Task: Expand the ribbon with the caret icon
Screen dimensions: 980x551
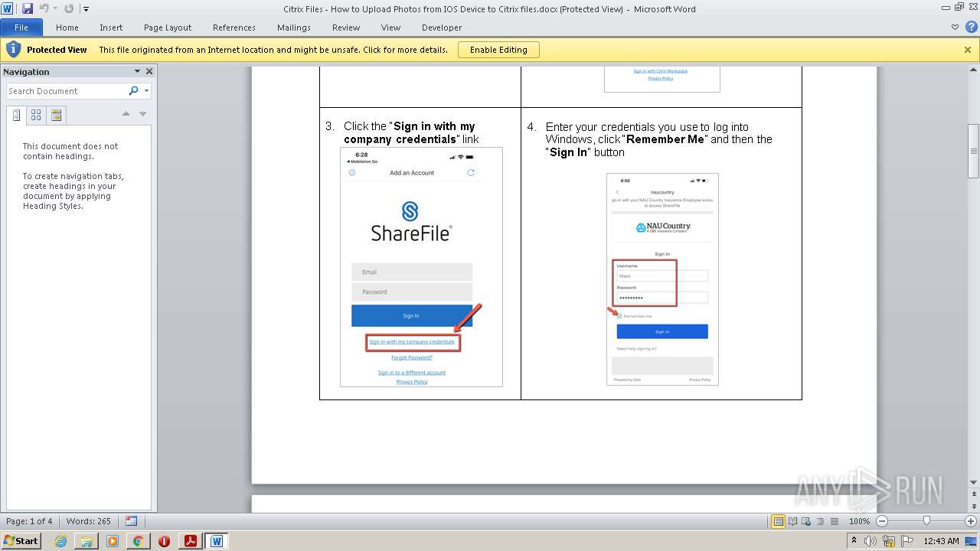Action: pyautogui.click(x=955, y=28)
